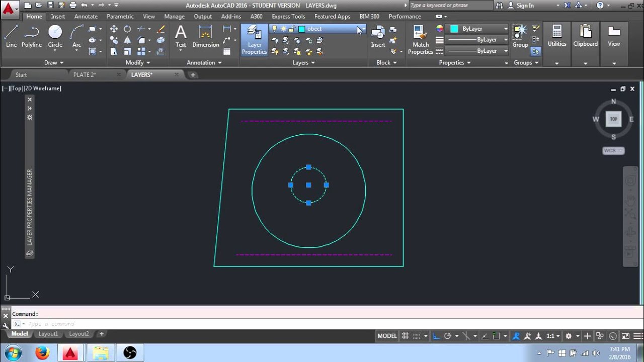
Task: Click the Save icon in quick access toolbar
Action: [x=50, y=5]
